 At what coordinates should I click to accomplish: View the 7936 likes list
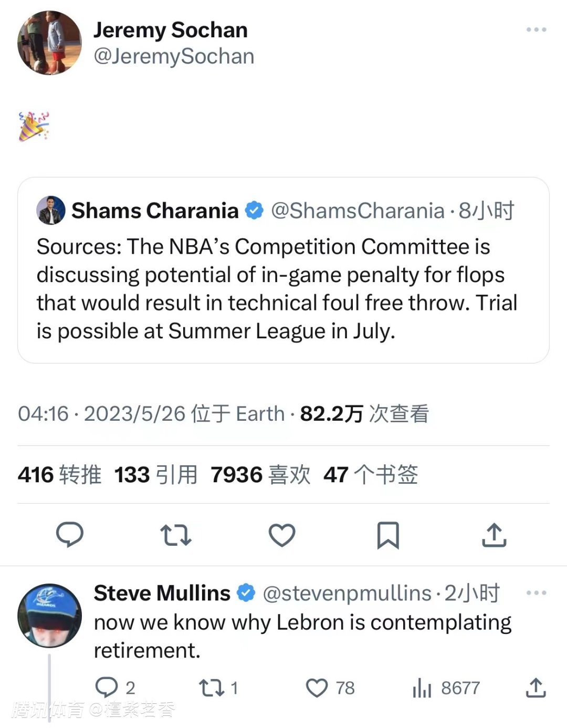[x=260, y=475]
